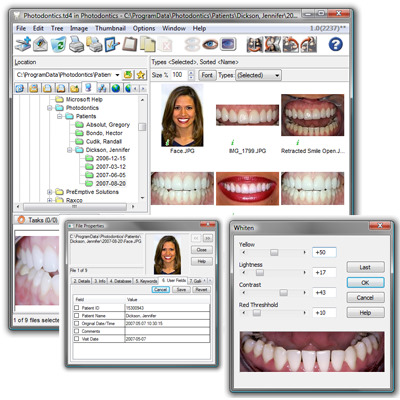Open the Options menu
Screen dimensions: 400x400
click(x=144, y=28)
